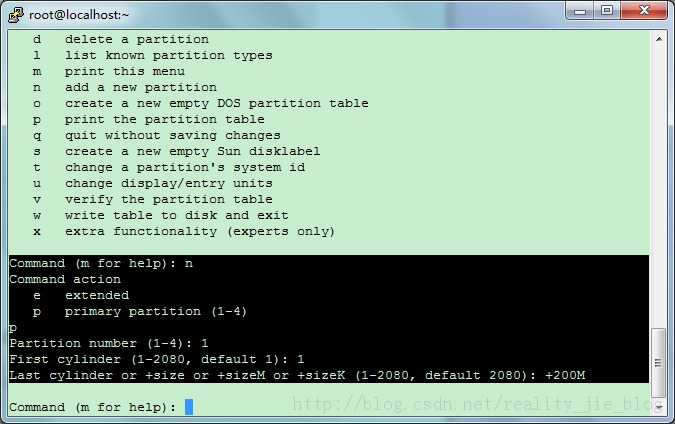Click the 'delete a partition' menu line
Viewport: 675px width, 424px height.
click(137, 39)
